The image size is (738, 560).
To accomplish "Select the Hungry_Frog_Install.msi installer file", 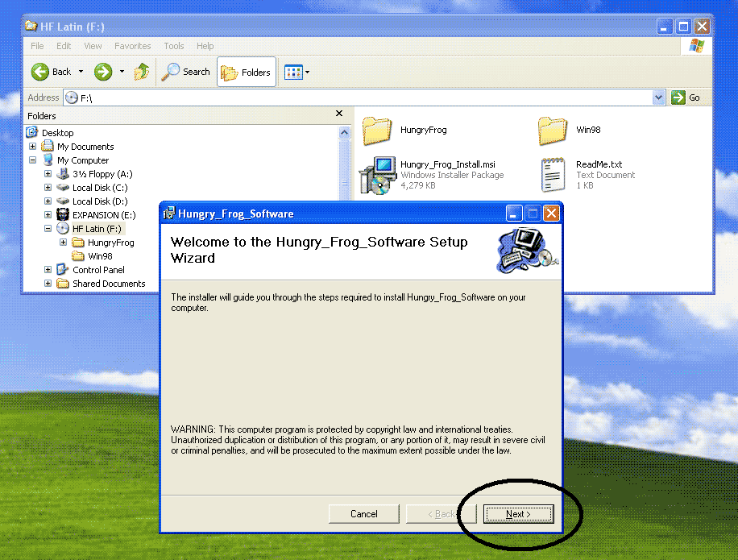I will 376,175.
